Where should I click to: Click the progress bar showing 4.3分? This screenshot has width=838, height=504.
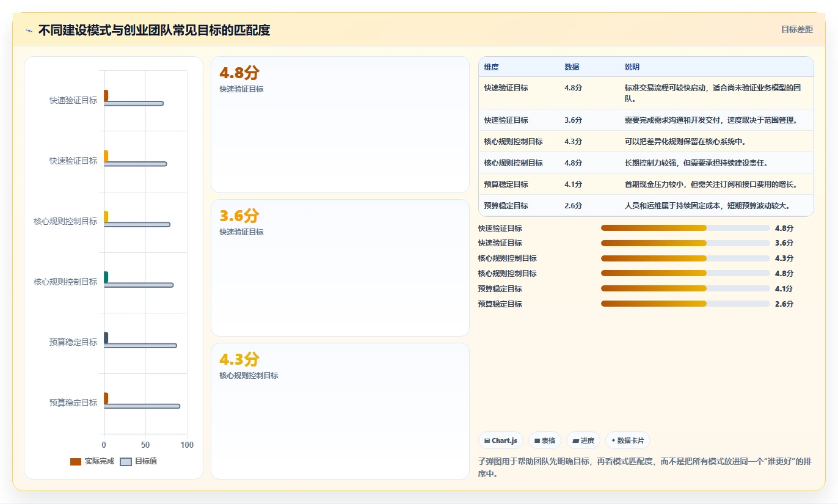click(685, 258)
